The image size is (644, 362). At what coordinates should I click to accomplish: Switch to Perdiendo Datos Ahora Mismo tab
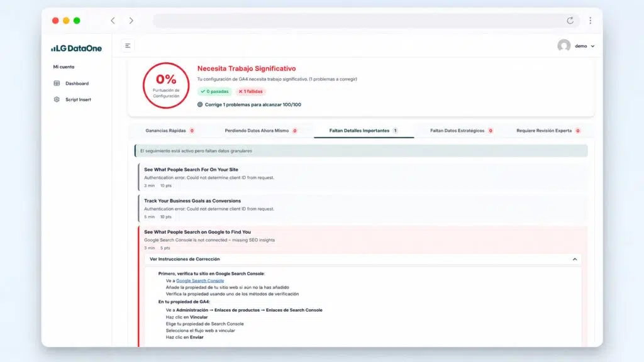(261, 131)
